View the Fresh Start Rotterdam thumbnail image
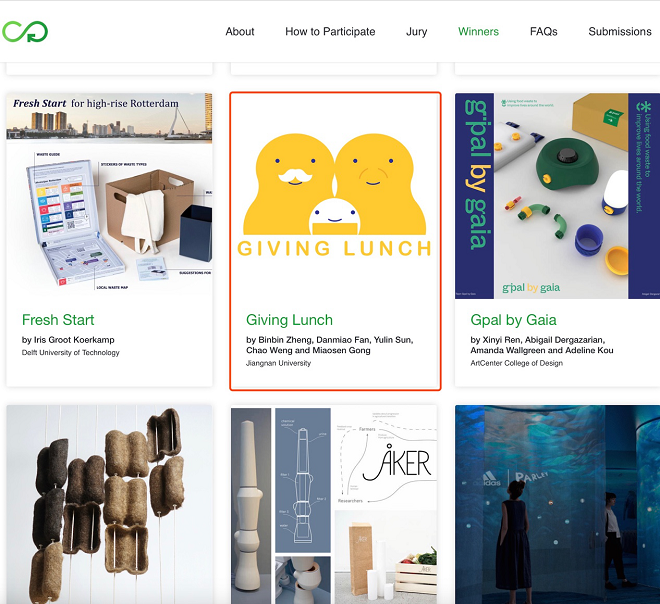This screenshot has width=660, height=604. [x=109, y=195]
